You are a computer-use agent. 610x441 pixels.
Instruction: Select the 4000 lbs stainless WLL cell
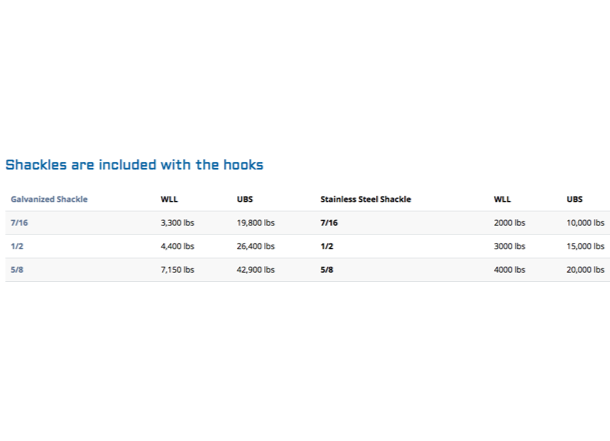510,270
